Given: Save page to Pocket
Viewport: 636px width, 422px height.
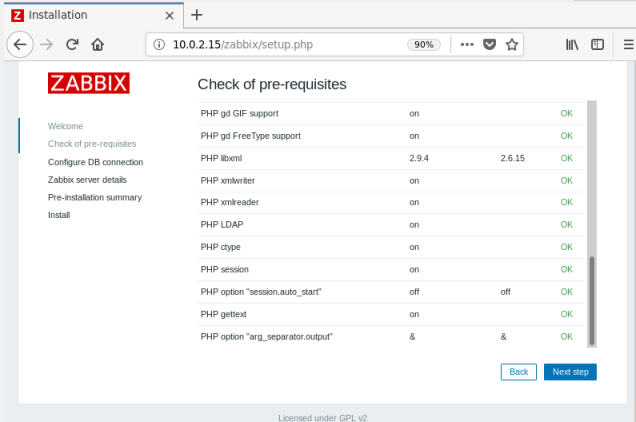Looking at the screenshot, I should 489,44.
